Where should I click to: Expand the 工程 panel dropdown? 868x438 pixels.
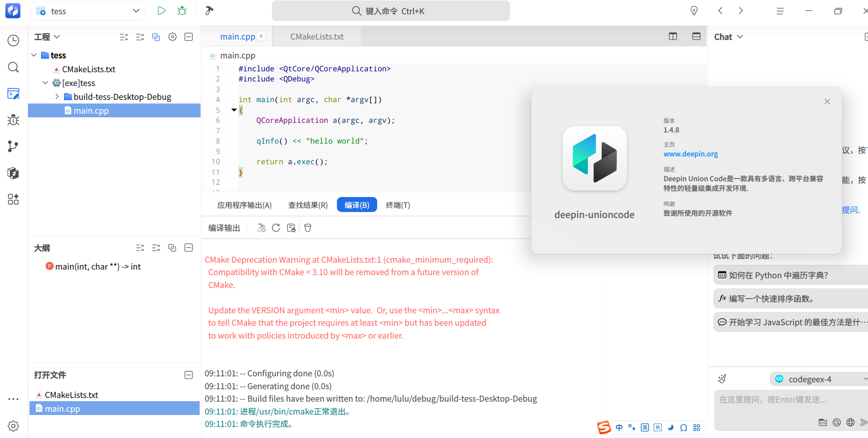(57, 37)
